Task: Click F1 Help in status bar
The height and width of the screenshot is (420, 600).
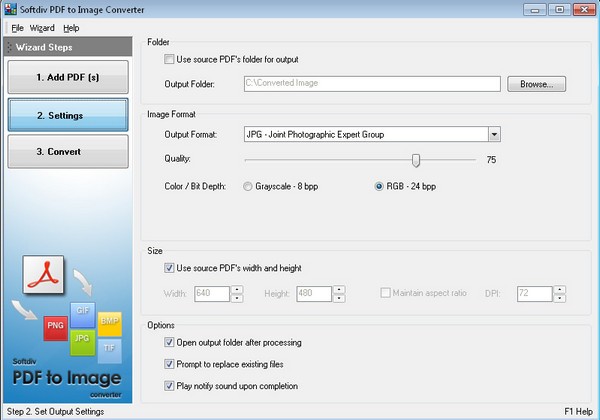Action: [579, 412]
